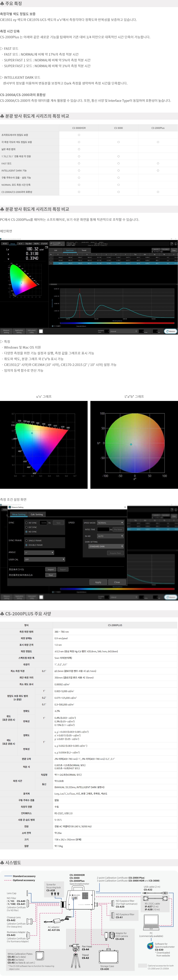
Task: Open the Spectrum tab in the main screen
Action: (x=70, y=250)
